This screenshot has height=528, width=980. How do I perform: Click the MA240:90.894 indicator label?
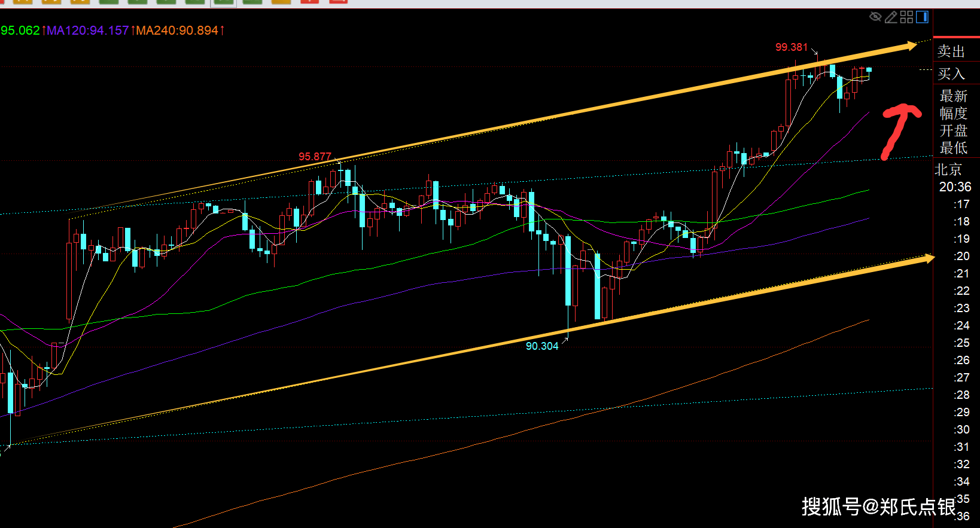(177, 30)
